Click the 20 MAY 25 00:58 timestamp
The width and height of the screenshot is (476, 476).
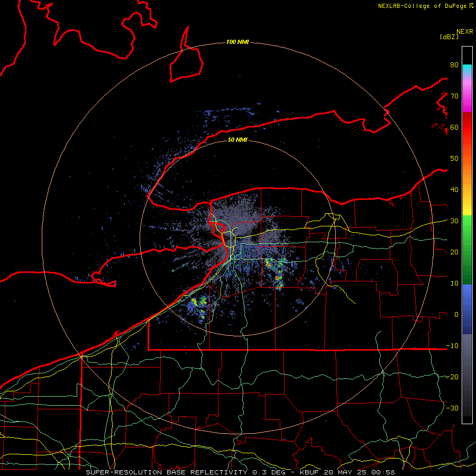[x=360, y=472]
